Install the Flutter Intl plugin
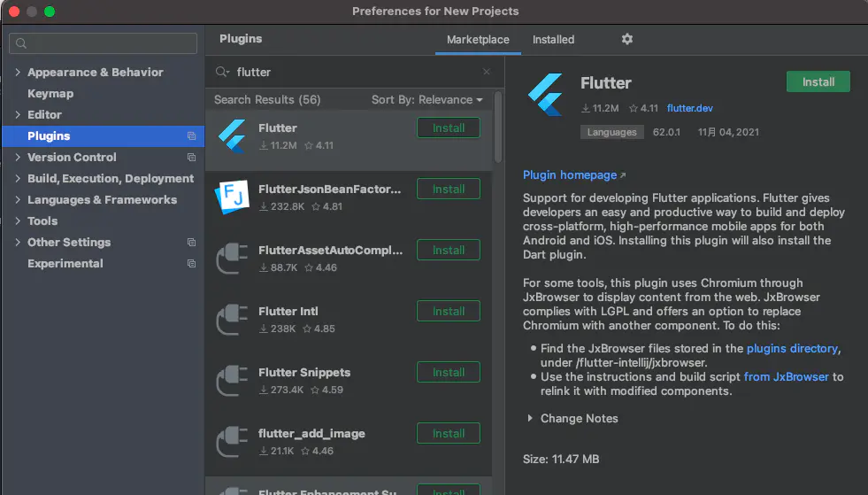Screen dimensions: 868x495 tap(449, 311)
